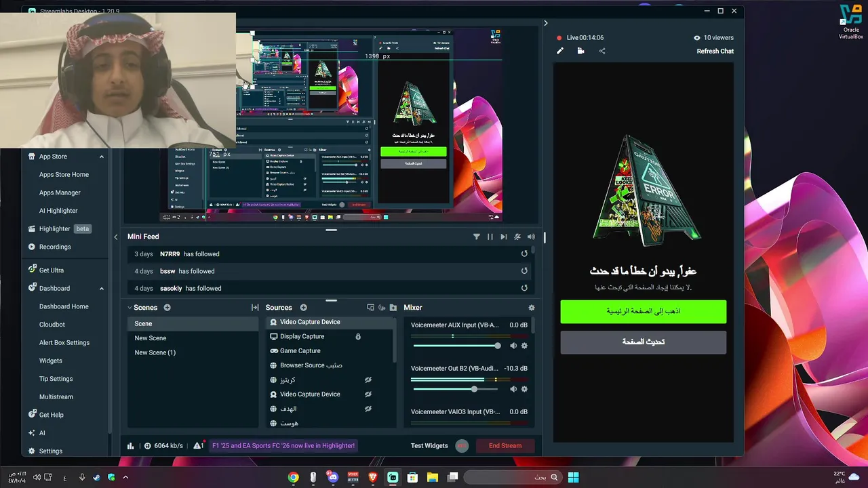Viewport: 868px width, 488px height.
Task: Open scene transitions icon beside Scenes
Action: pos(255,308)
